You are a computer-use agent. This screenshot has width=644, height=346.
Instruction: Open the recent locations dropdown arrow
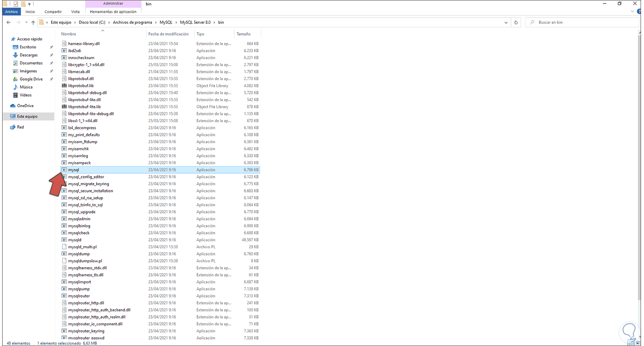tap(25, 22)
